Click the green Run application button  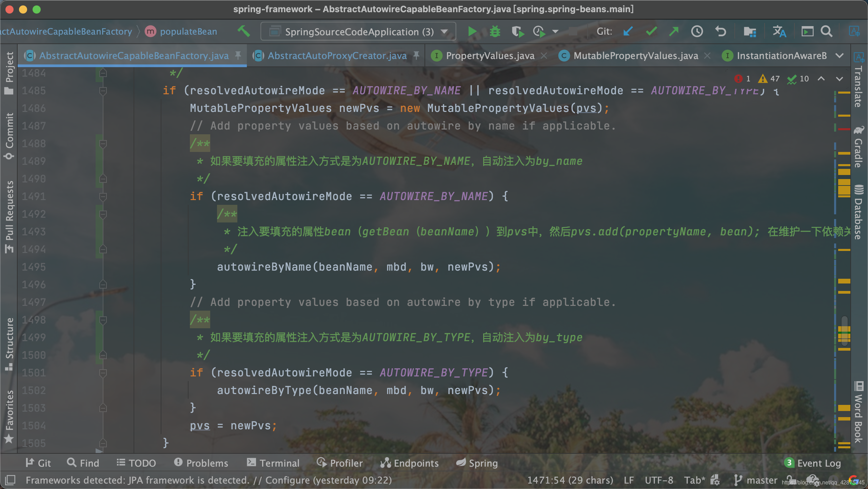point(472,32)
